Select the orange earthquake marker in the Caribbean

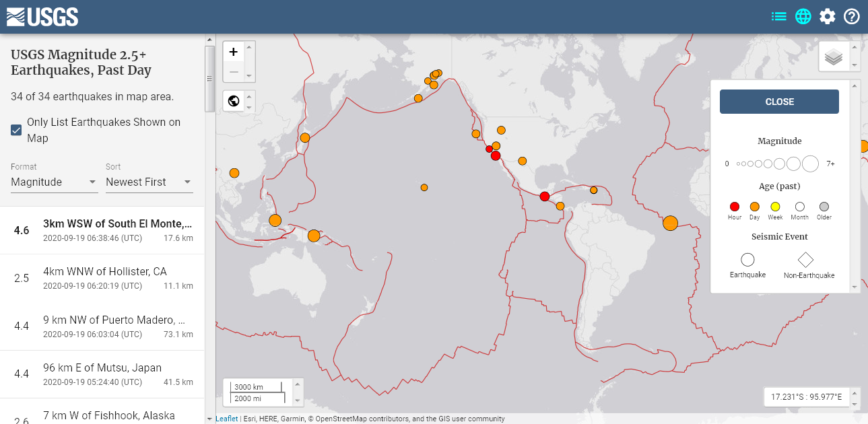pyautogui.click(x=593, y=190)
